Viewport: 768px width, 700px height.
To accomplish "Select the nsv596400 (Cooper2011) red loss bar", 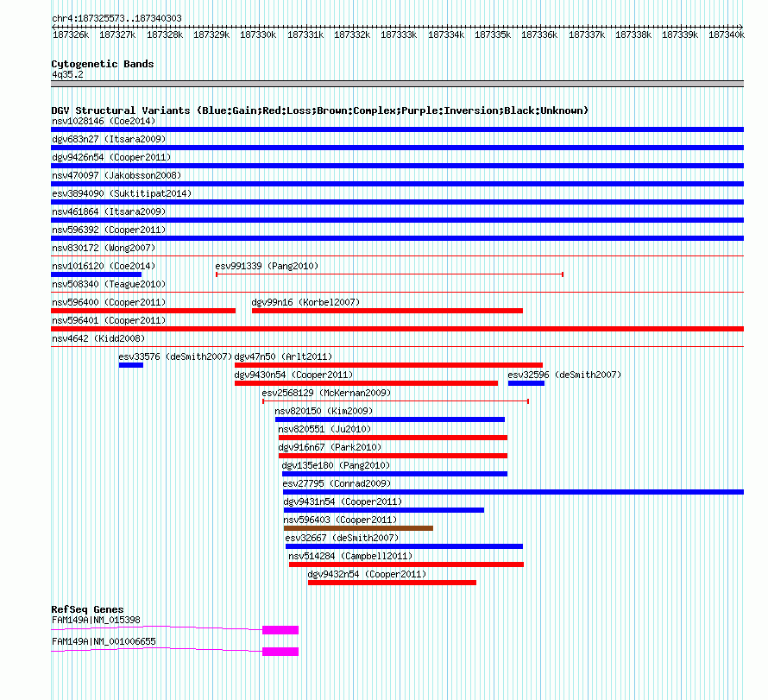I will [143, 311].
